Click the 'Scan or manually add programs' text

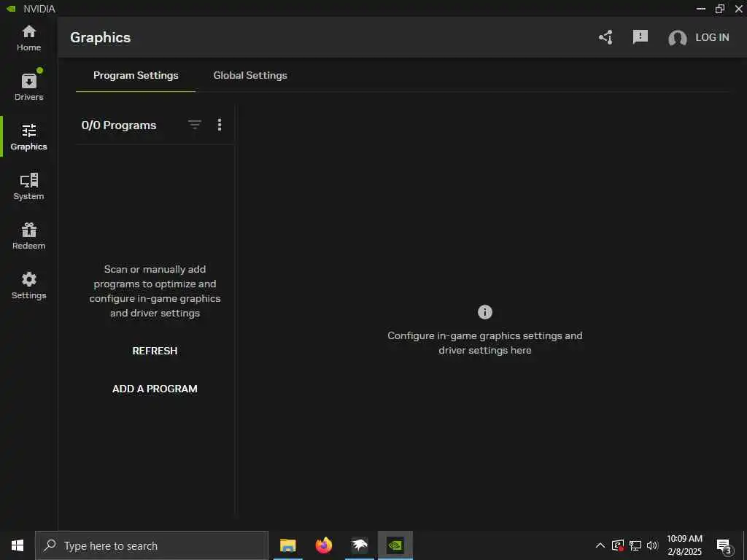point(155,291)
